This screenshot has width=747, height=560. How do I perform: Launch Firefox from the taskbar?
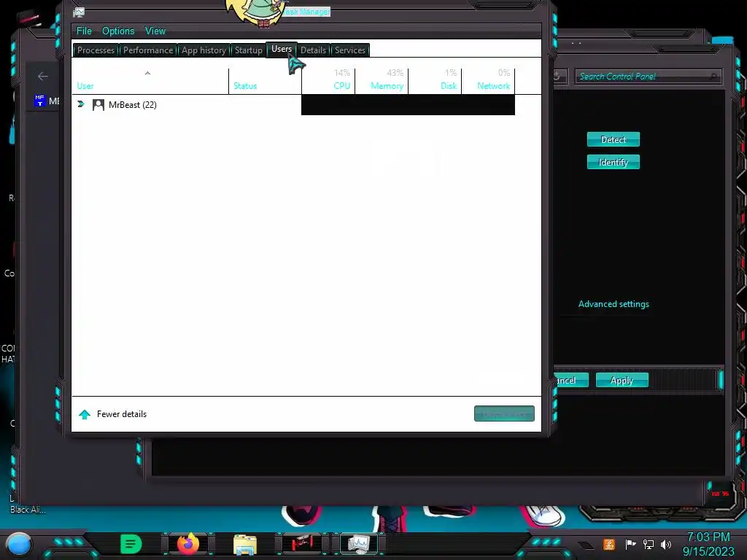(x=188, y=544)
